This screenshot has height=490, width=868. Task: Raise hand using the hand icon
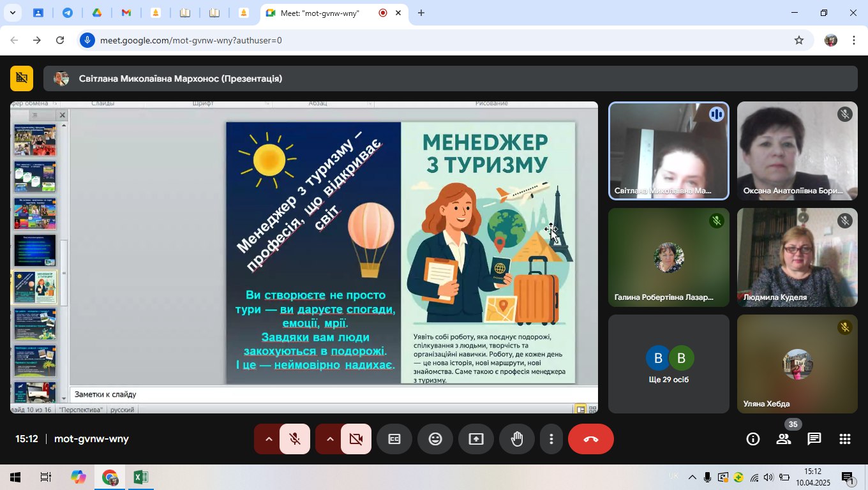[x=517, y=439]
